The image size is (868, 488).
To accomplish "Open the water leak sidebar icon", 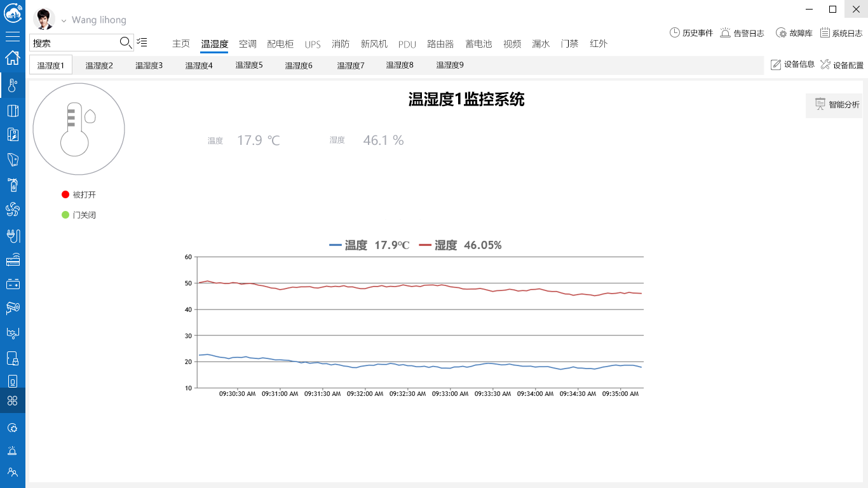I will coord(13,332).
